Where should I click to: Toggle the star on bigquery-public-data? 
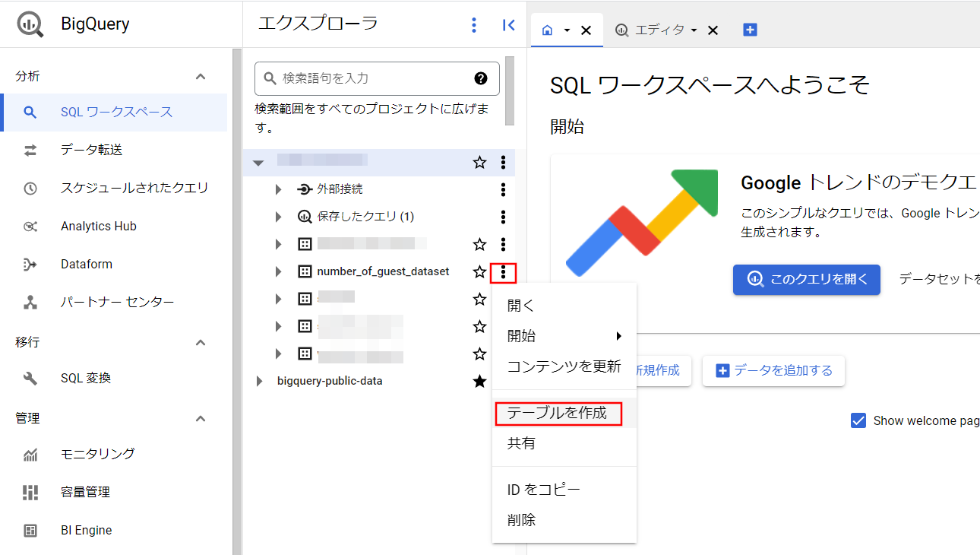(479, 381)
